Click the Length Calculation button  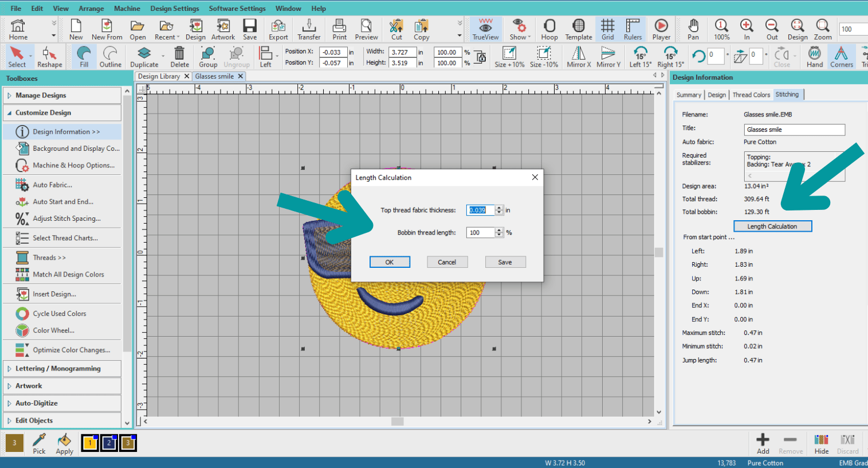[x=772, y=226]
